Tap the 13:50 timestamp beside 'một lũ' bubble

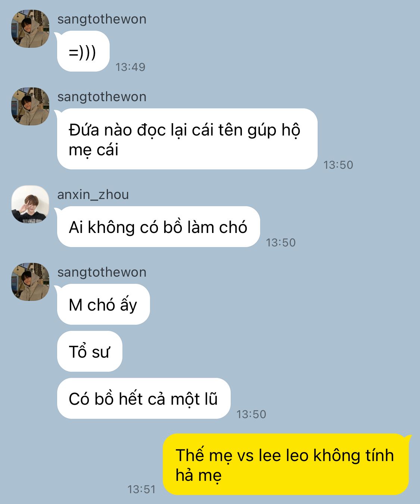point(251,414)
